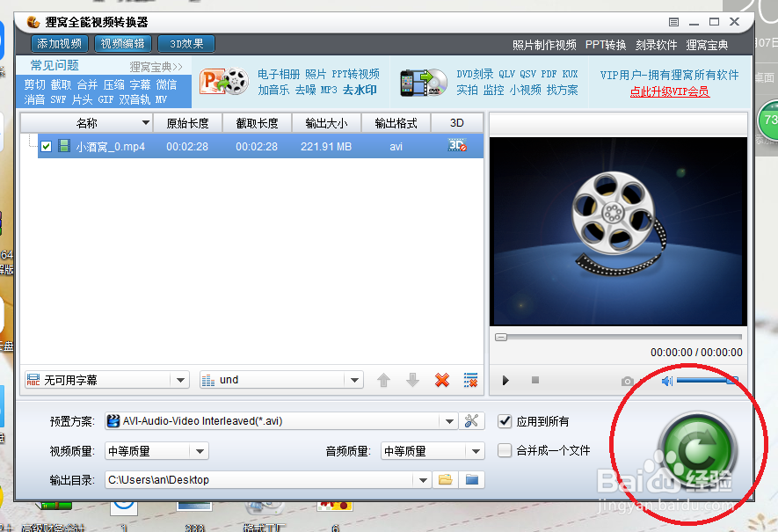Expand the 无可用字幕 subtitle dropdown
Viewport: 778px width, 532px height.
click(x=182, y=380)
